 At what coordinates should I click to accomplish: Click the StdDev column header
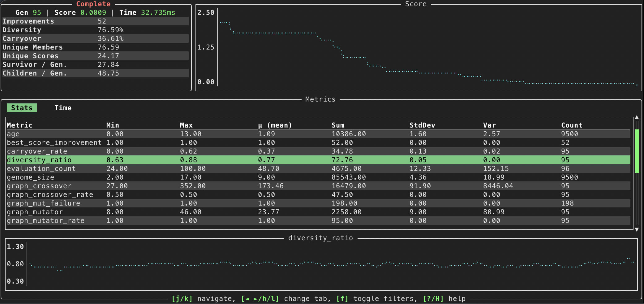(422, 125)
